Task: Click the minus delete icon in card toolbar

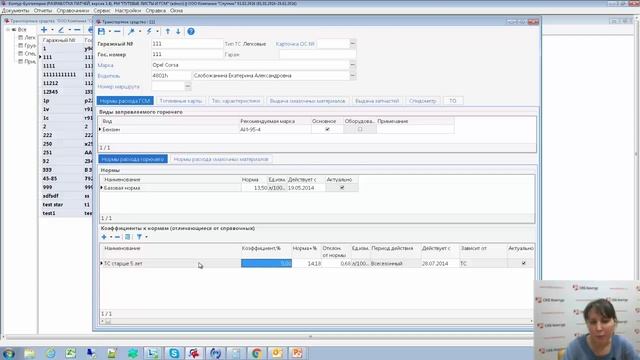Action: pos(117,31)
